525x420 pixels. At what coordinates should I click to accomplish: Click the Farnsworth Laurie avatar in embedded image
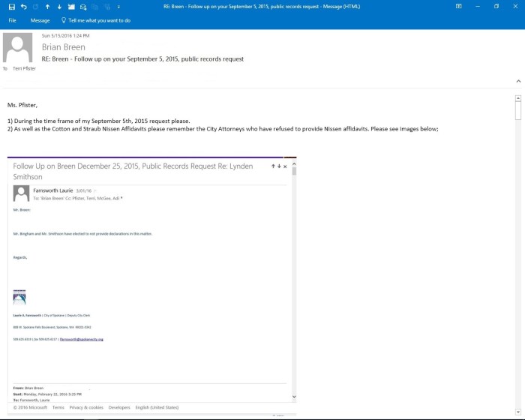click(21, 193)
